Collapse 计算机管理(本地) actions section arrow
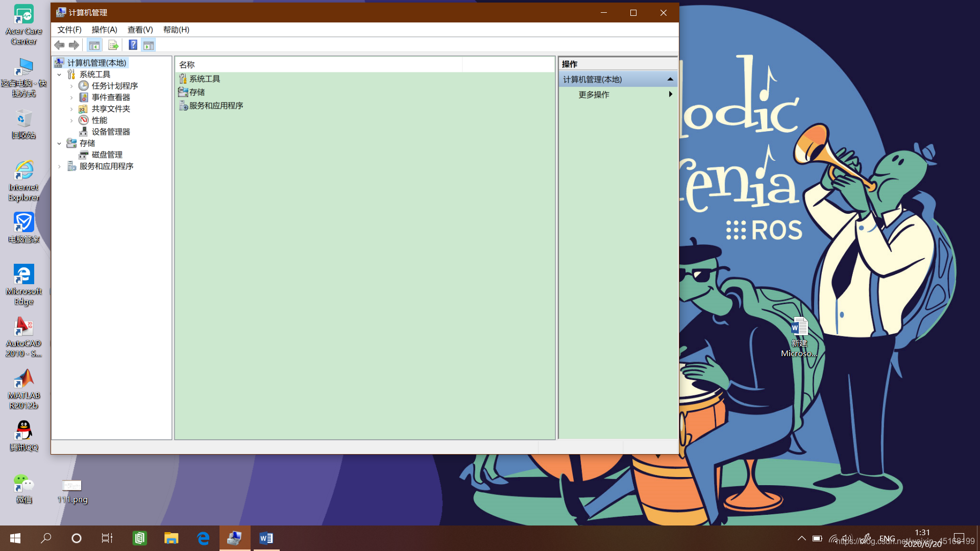This screenshot has height=551, width=980. (670, 80)
